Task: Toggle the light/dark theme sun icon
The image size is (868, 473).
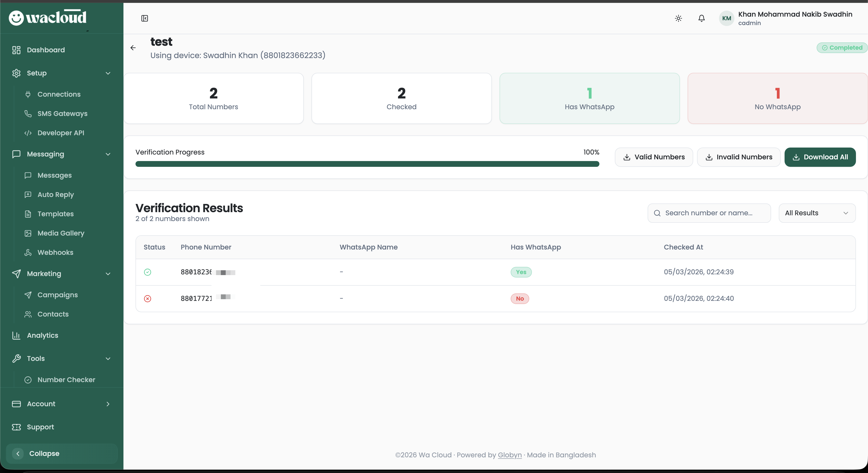Action: 678,18
